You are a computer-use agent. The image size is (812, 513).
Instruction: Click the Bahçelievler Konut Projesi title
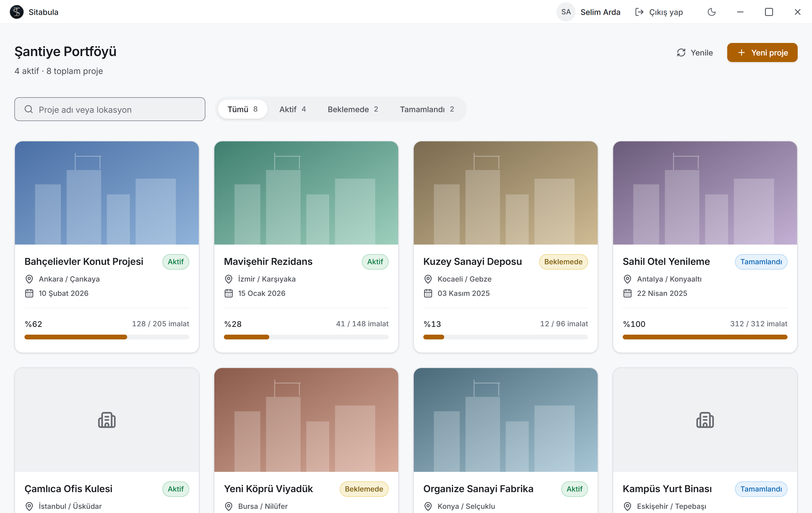tap(84, 262)
